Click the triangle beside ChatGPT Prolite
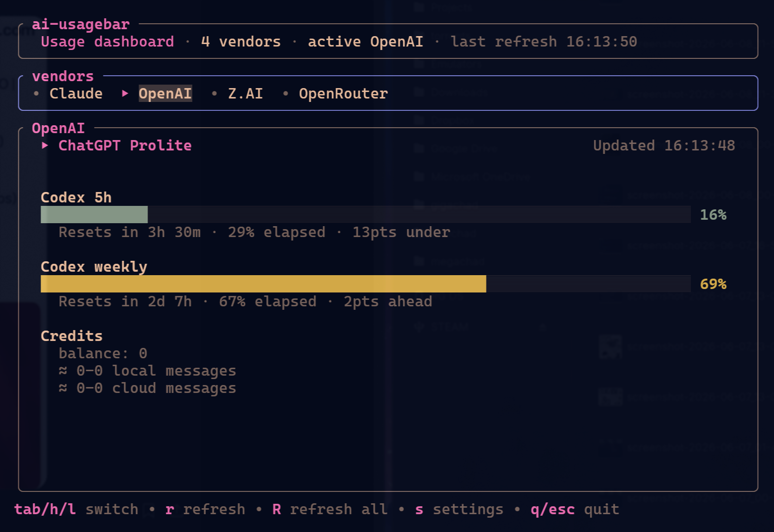This screenshot has height=532, width=774. (x=45, y=145)
